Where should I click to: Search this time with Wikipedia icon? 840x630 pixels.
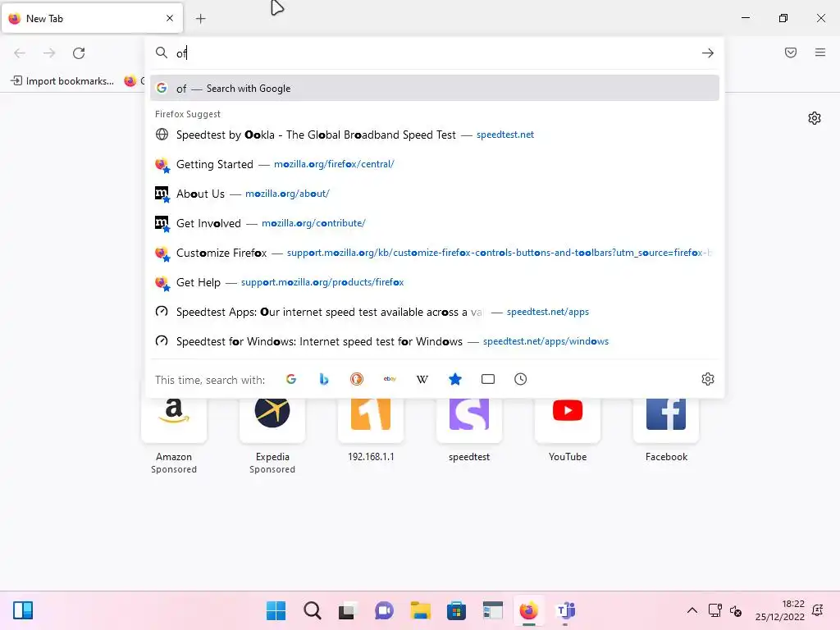click(422, 379)
